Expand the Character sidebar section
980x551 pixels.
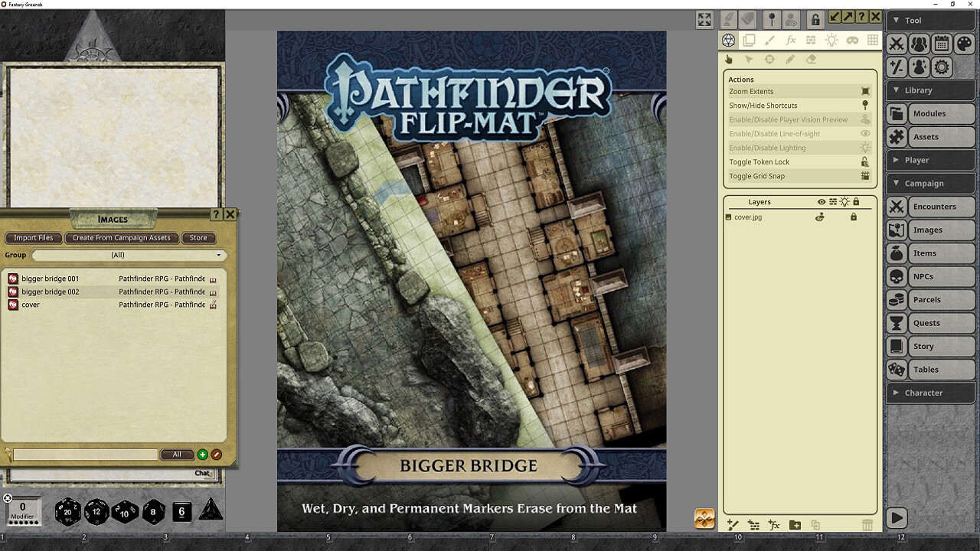tap(896, 393)
